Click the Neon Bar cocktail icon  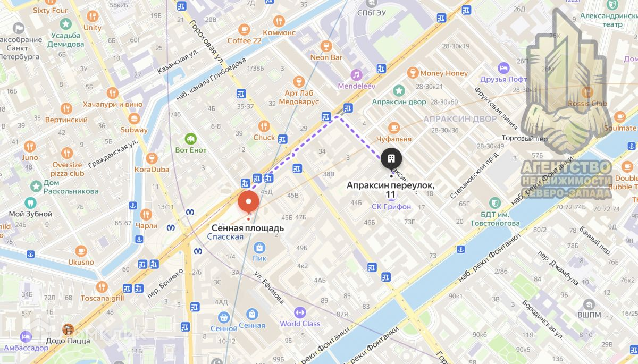(326, 46)
